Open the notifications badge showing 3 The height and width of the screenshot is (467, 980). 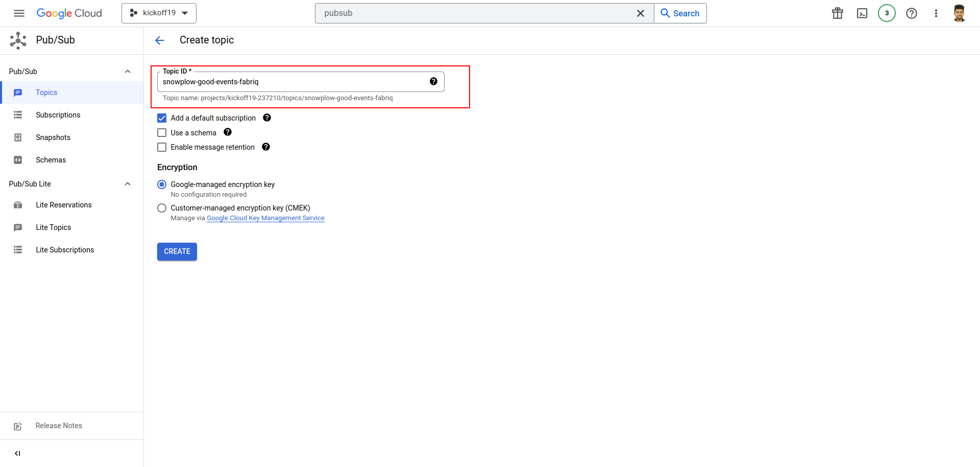(x=887, y=13)
